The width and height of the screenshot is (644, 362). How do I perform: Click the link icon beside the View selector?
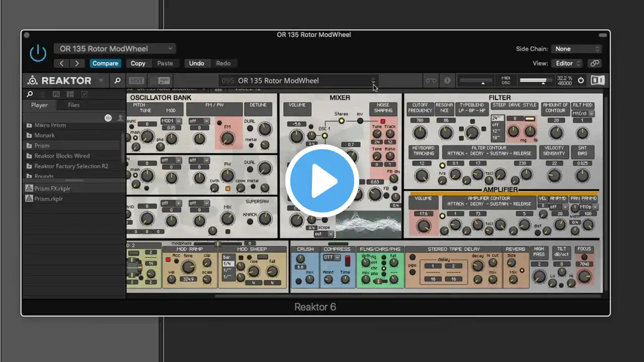click(x=595, y=63)
